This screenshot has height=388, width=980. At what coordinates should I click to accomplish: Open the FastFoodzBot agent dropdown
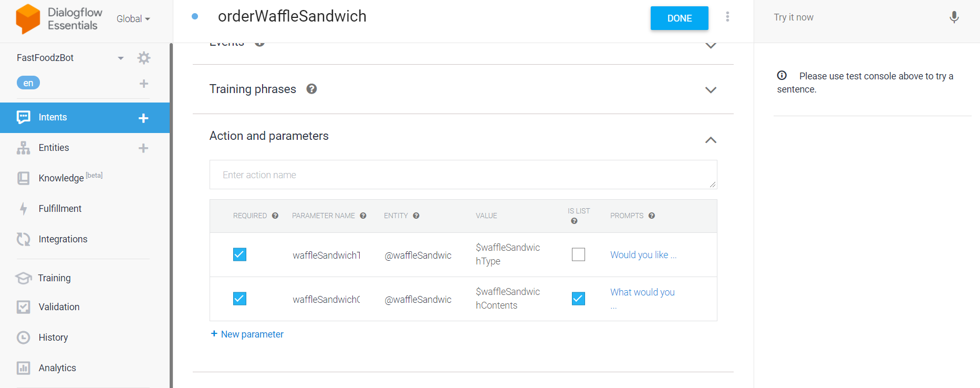click(121, 58)
